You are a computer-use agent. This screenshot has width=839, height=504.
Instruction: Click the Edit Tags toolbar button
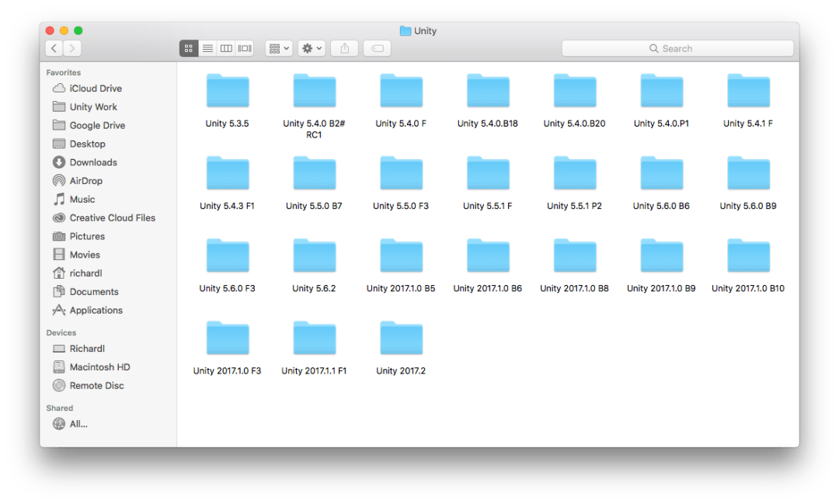click(378, 48)
